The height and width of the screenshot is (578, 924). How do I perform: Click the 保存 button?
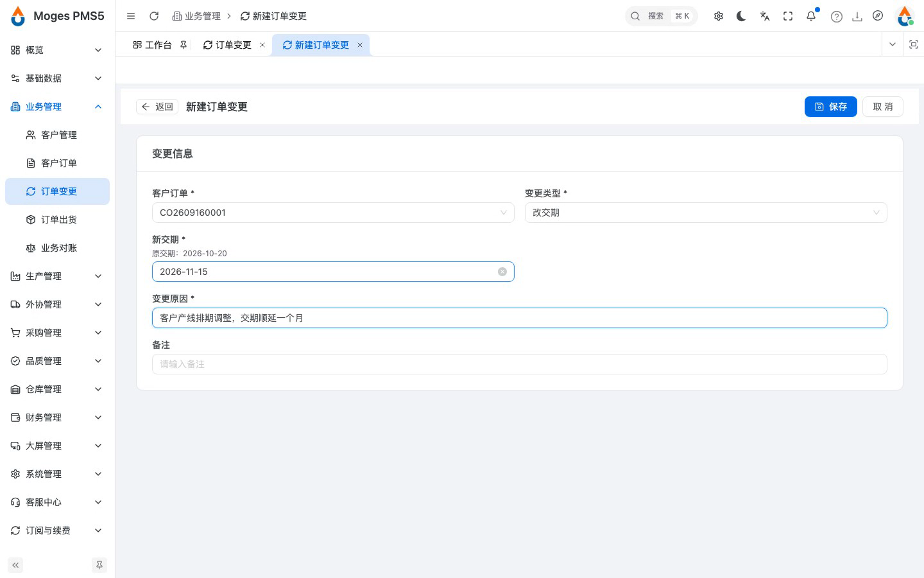(831, 107)
